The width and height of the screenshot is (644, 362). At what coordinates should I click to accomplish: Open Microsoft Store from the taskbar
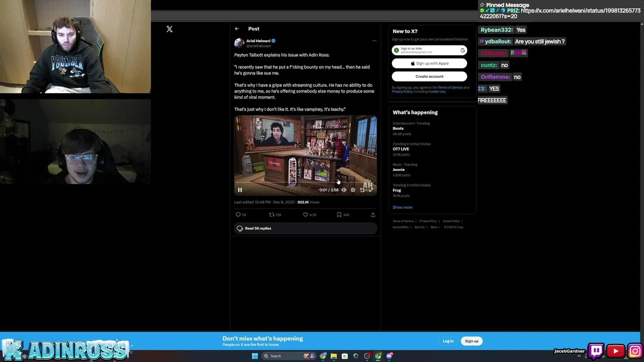click(345, 356)
